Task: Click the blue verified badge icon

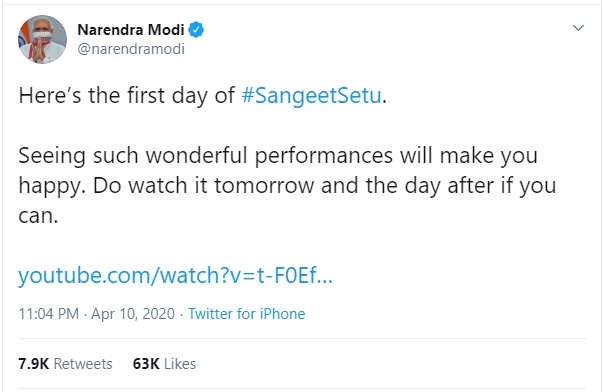Action: 196,30
